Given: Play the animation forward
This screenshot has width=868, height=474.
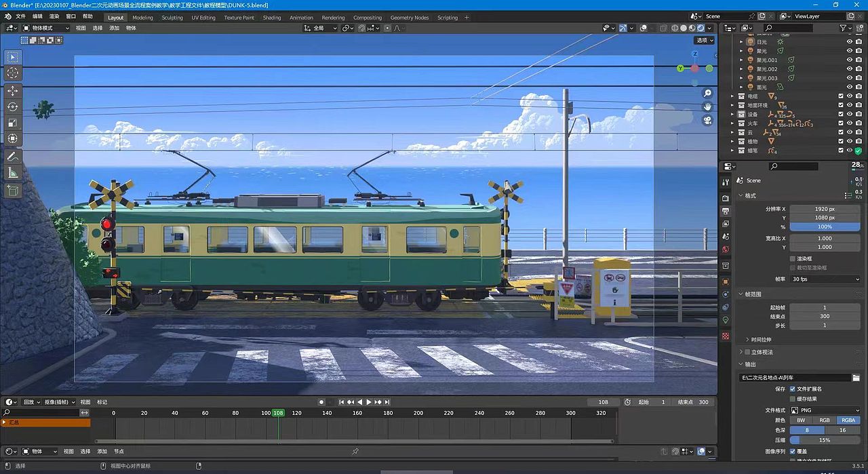Looking at the screenshot, I should click(x=368, y=402).
